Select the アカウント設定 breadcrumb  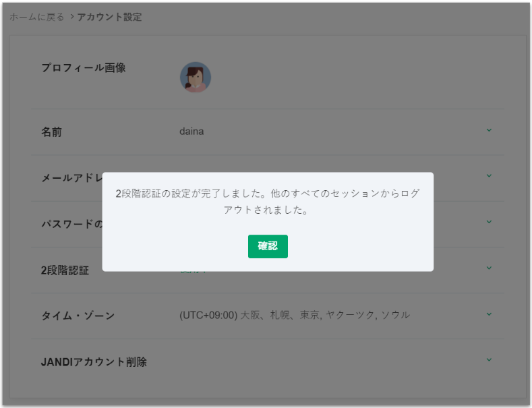(x=109, y=17)
